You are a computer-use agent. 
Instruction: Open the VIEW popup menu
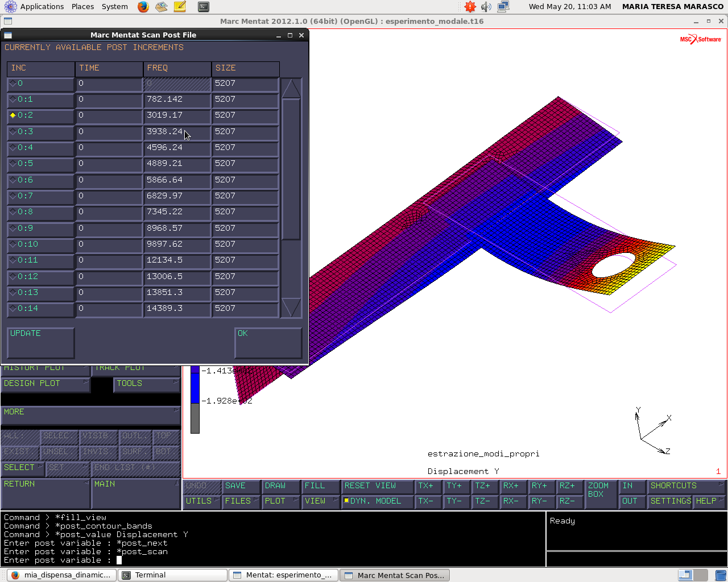[320, 501]
